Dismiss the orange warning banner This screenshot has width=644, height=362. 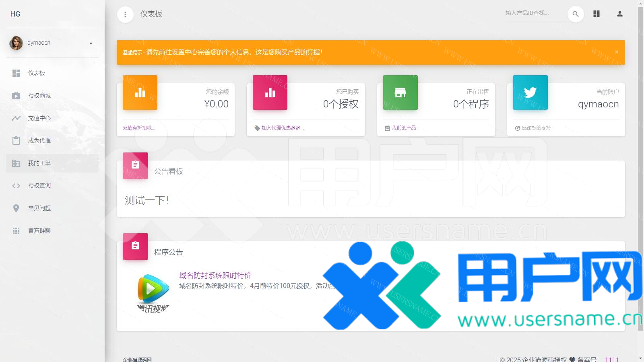(x=616, y=52)
